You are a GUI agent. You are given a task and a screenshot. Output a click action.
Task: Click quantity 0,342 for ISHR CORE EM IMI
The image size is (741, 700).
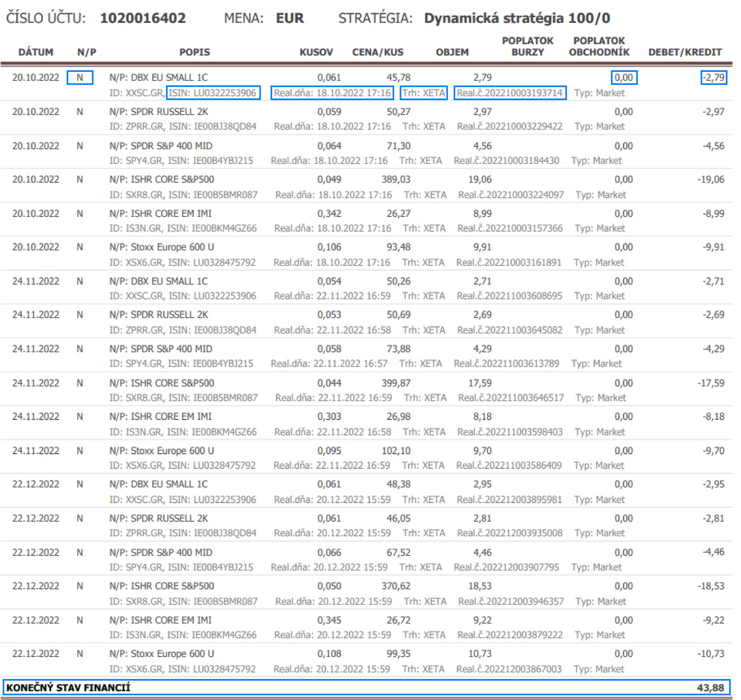(x=329, y=213)
